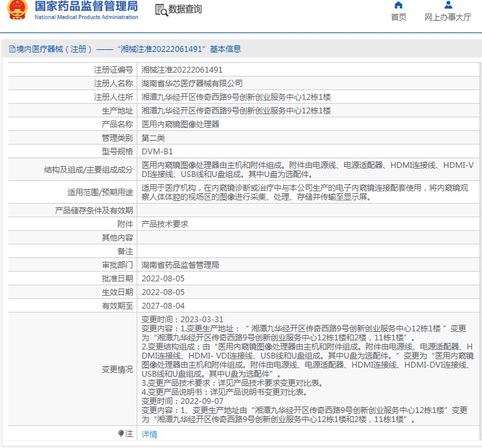Click the 有效期至 label
The image size is (482, 448).
tap(117, 306)
